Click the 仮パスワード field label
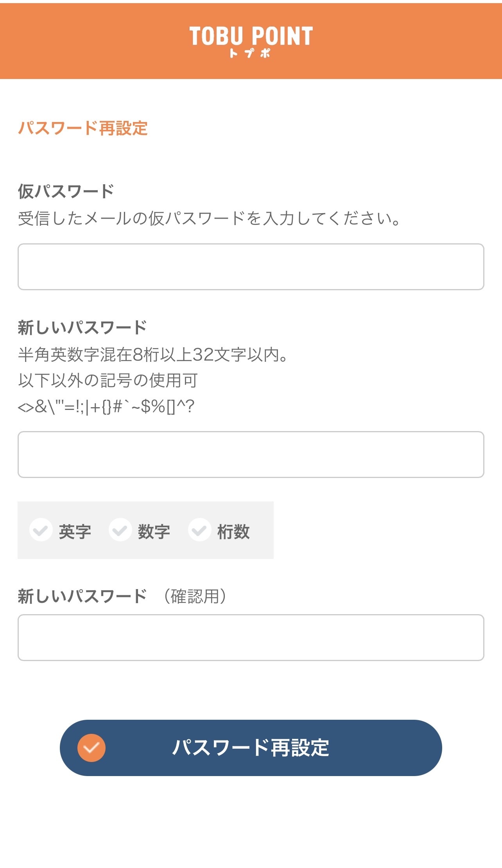 (66, 191)
